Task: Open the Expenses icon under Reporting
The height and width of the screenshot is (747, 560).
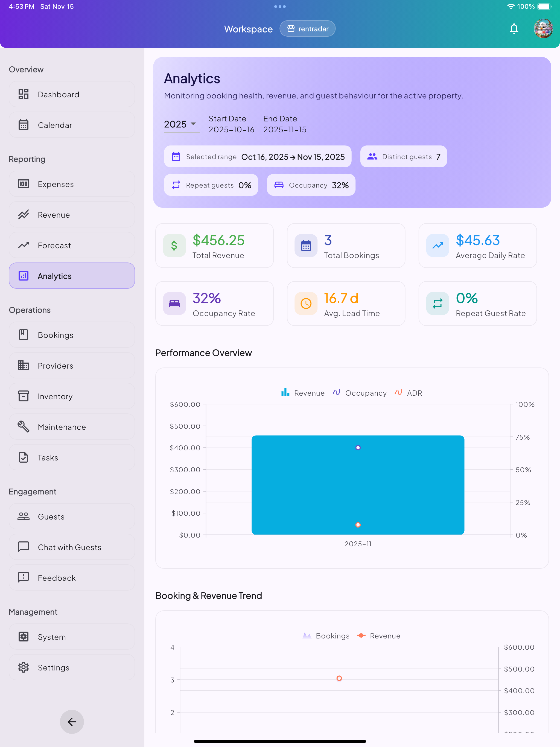Action: (23, 184)
